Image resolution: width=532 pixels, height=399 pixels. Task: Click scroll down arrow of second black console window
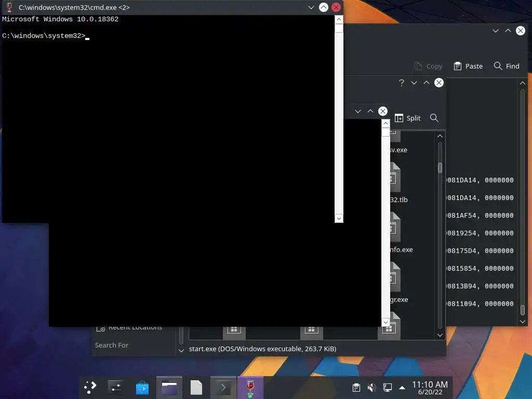[385, 322]
